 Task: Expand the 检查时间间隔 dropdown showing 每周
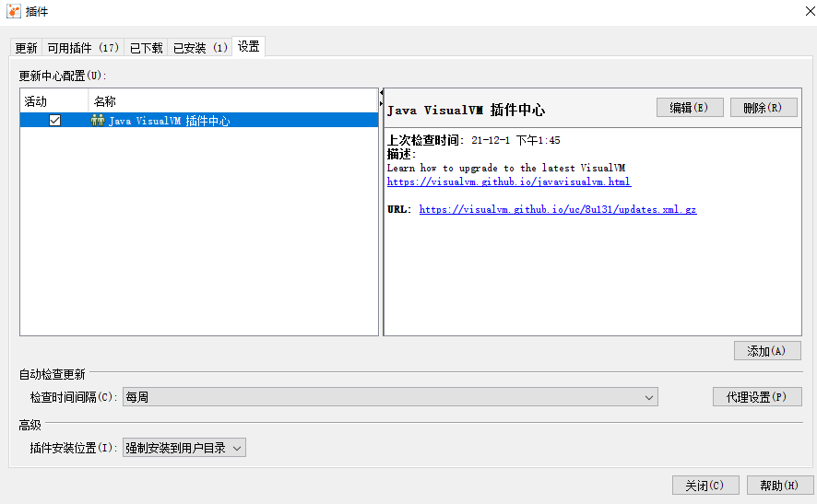click(390, 397)
